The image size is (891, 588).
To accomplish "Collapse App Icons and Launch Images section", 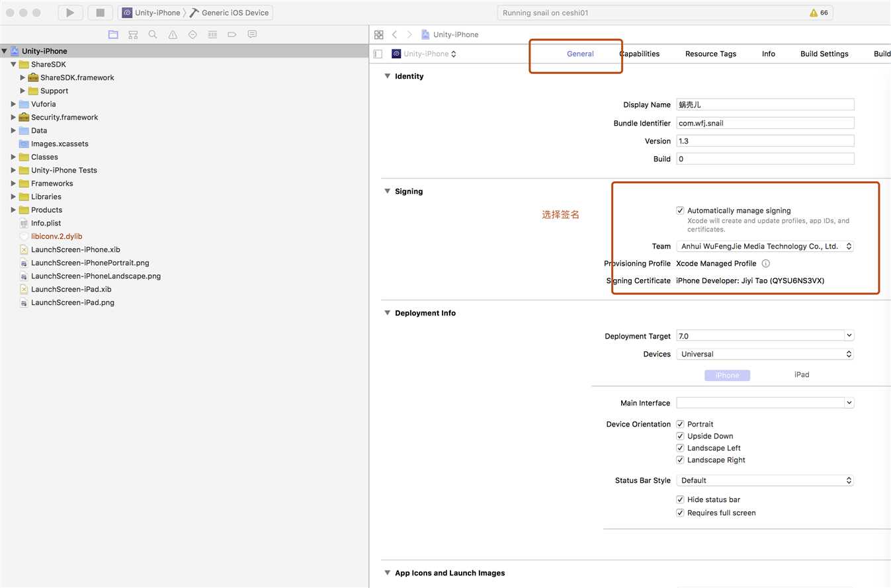I will click(388, 573).
